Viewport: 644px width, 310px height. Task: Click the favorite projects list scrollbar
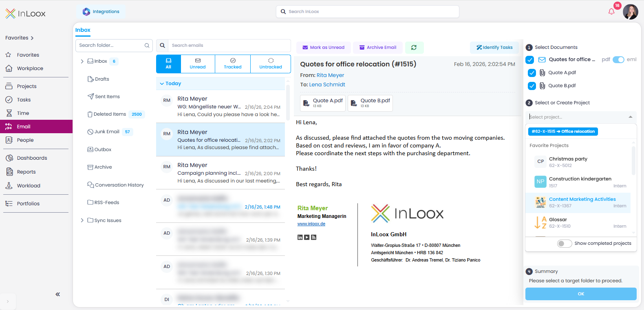point(633,161)
